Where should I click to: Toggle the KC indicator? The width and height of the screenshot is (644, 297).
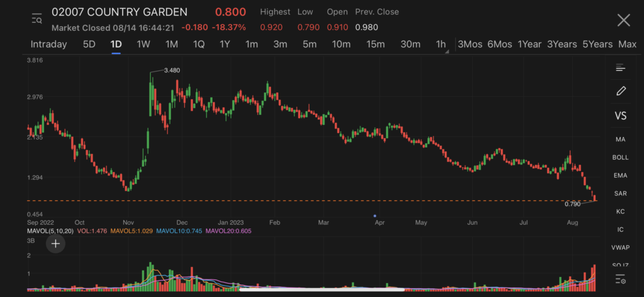(x=620, y=212)
